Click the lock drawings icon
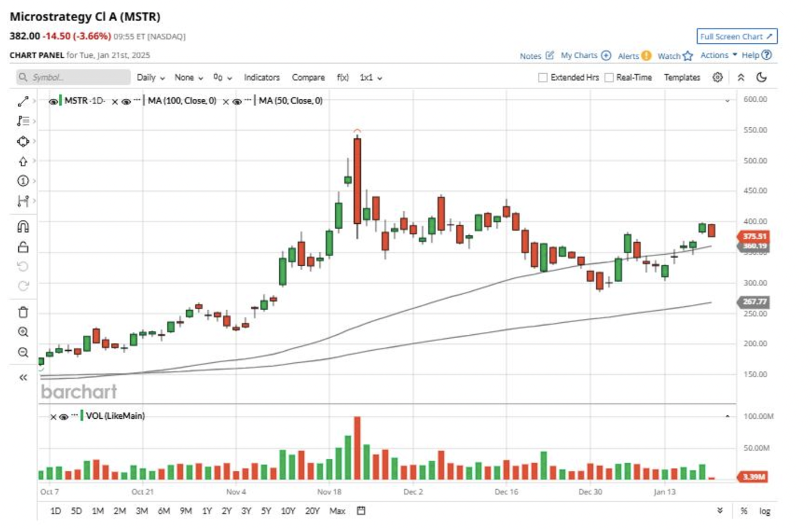Screen dimensions: 812x529 23,247
